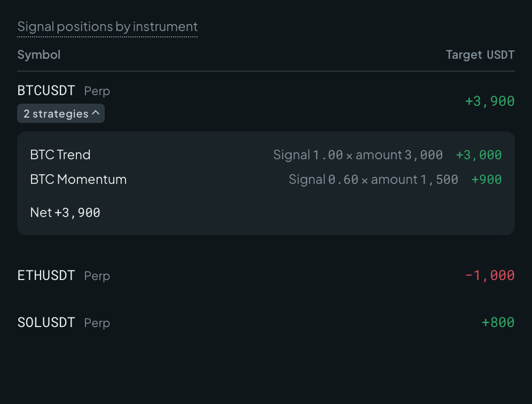532x404 pixels.
Task: Click the BTCUSDT symbol name
Action: click(46, 91)
